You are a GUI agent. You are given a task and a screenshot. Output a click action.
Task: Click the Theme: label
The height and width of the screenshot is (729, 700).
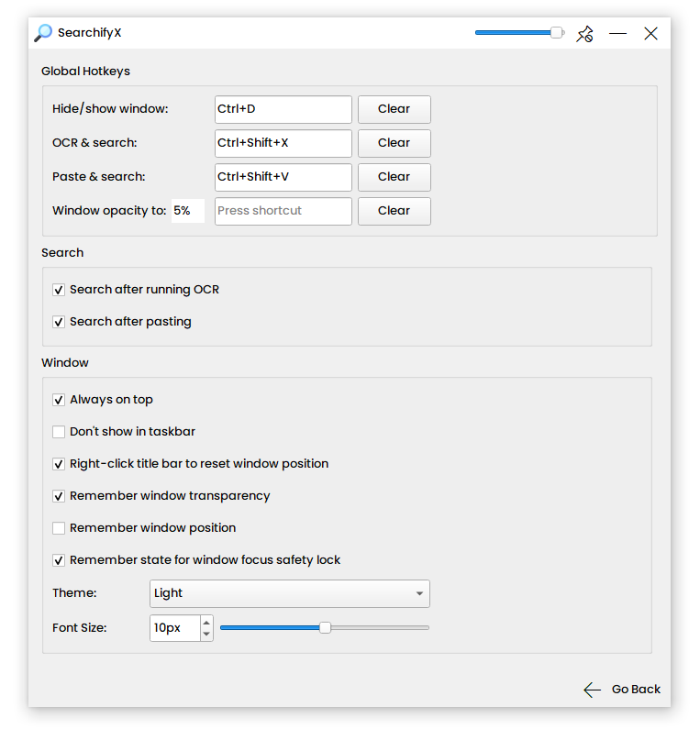coord(74,593)
